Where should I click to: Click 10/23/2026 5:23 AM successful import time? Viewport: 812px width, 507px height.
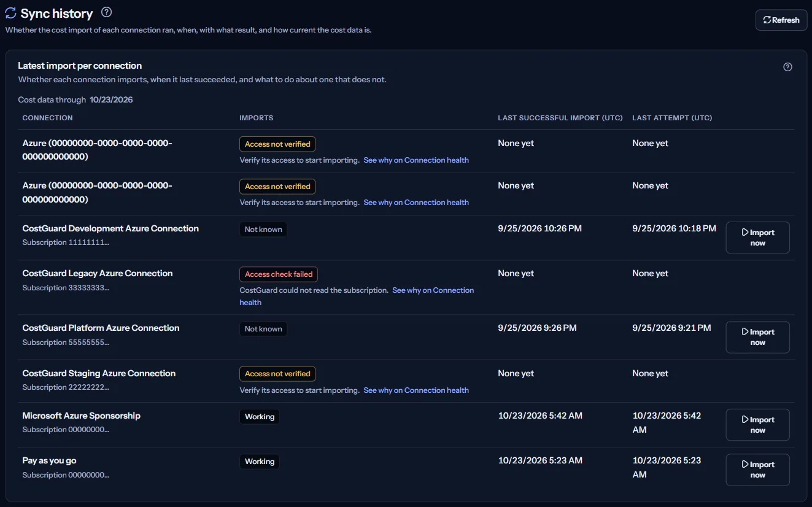coord(540,460)
